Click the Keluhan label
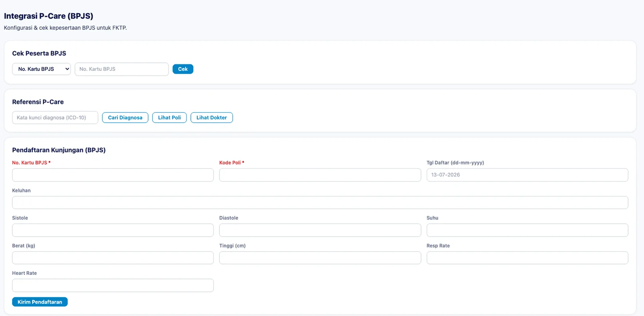The width and height of the screenshot is (644, 316). click(x=21, y=190)
